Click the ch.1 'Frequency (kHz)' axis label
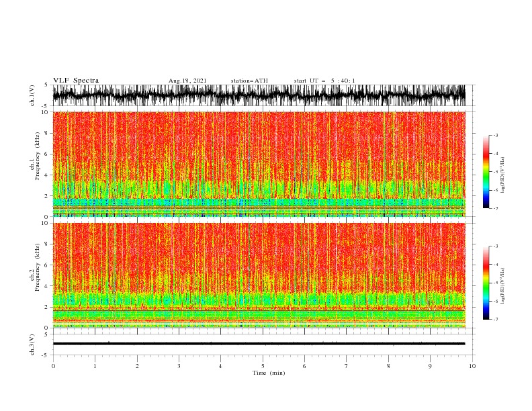 [38, 156]
